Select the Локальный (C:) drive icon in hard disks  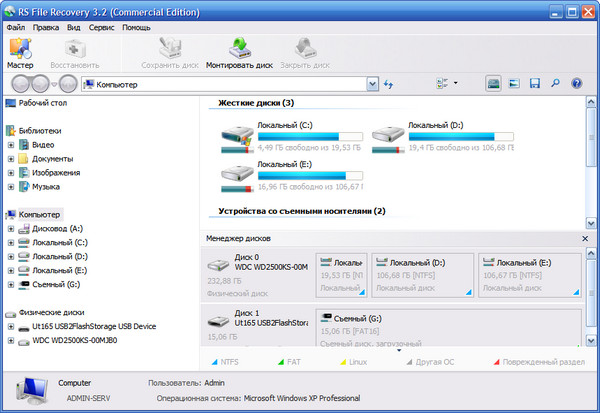(x=238, y=137)
